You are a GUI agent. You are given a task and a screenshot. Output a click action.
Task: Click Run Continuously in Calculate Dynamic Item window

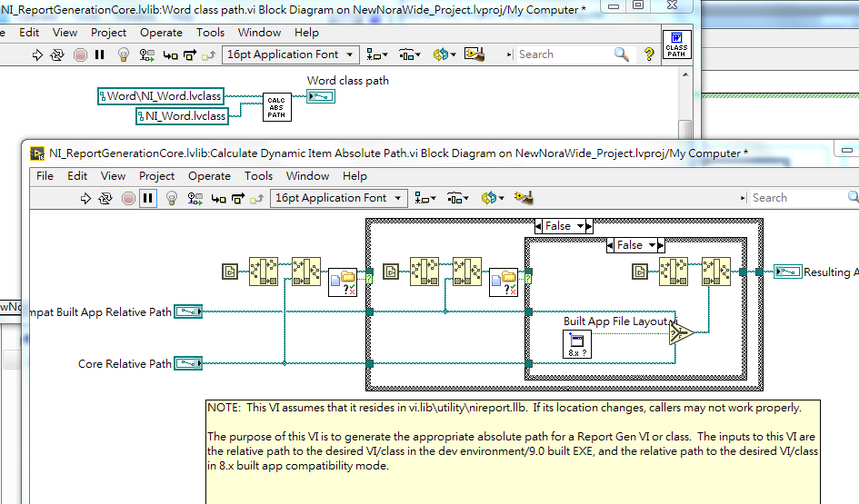(105, 198)
